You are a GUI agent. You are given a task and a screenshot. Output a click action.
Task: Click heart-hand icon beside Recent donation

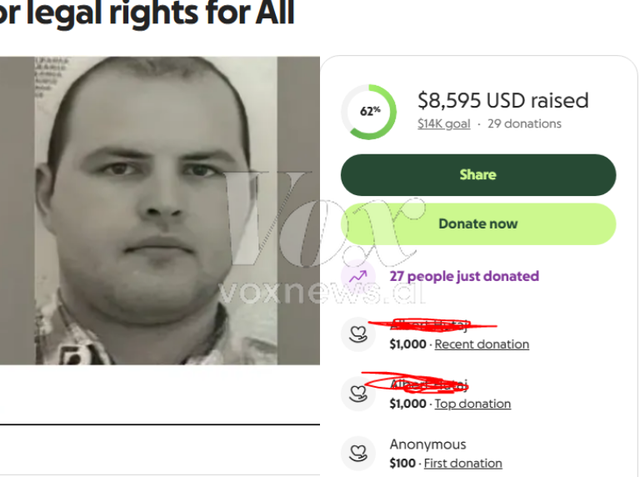tap(358, 334)
